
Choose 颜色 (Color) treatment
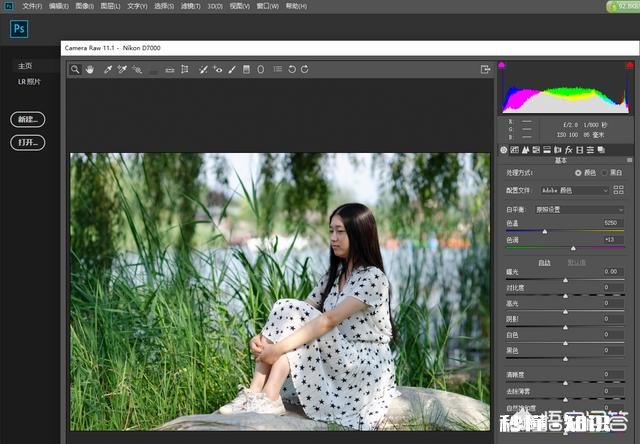pos(578,173)
